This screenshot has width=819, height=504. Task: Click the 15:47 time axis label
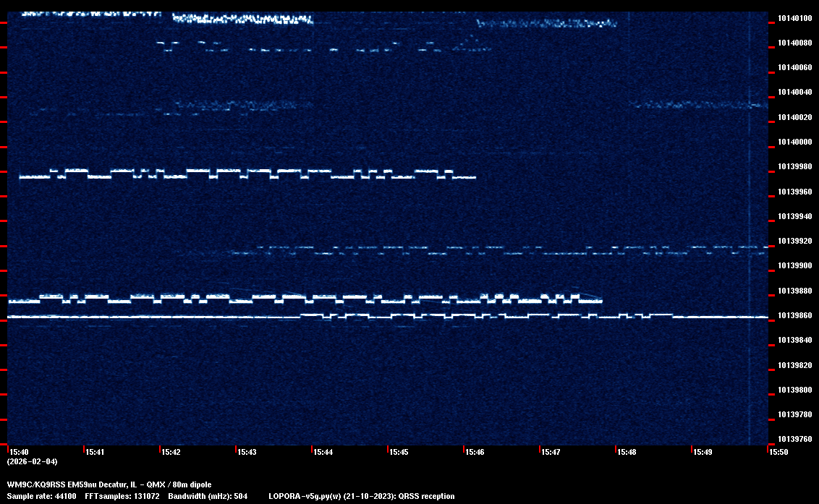(551, 452)
